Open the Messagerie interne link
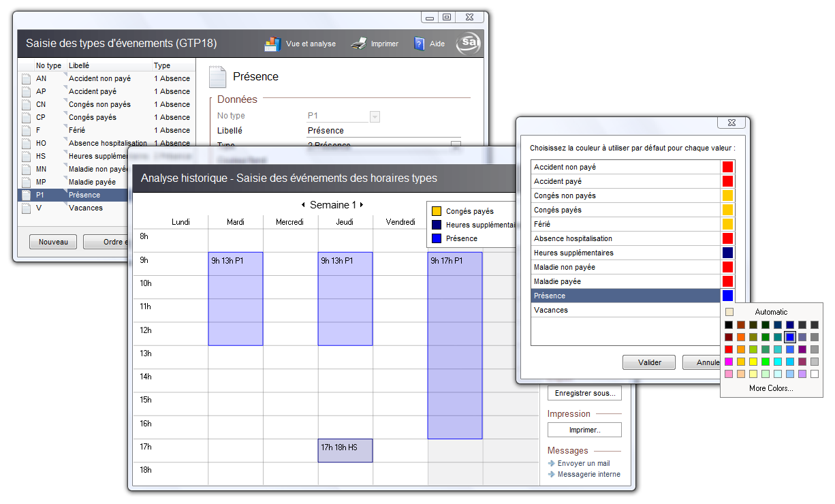 pos(588,475)
